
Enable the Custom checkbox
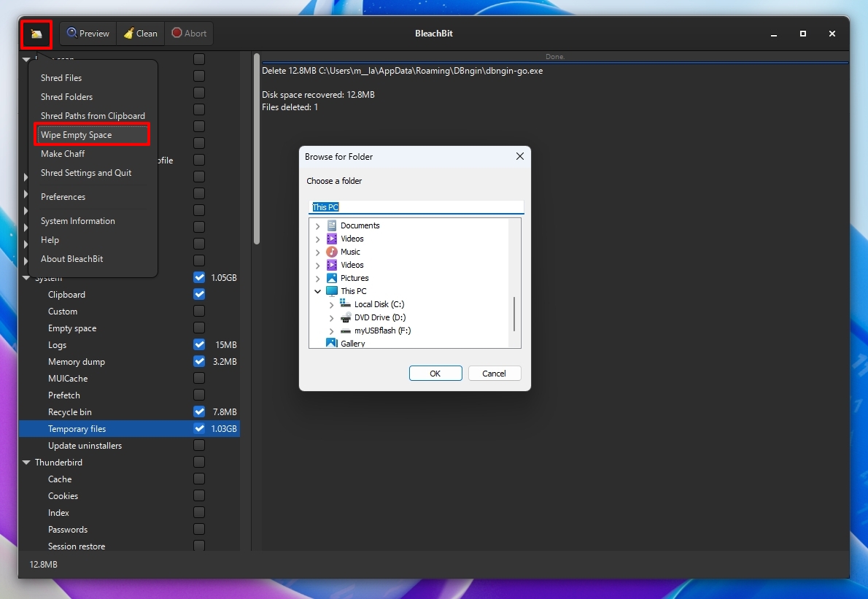click(199, 311)
